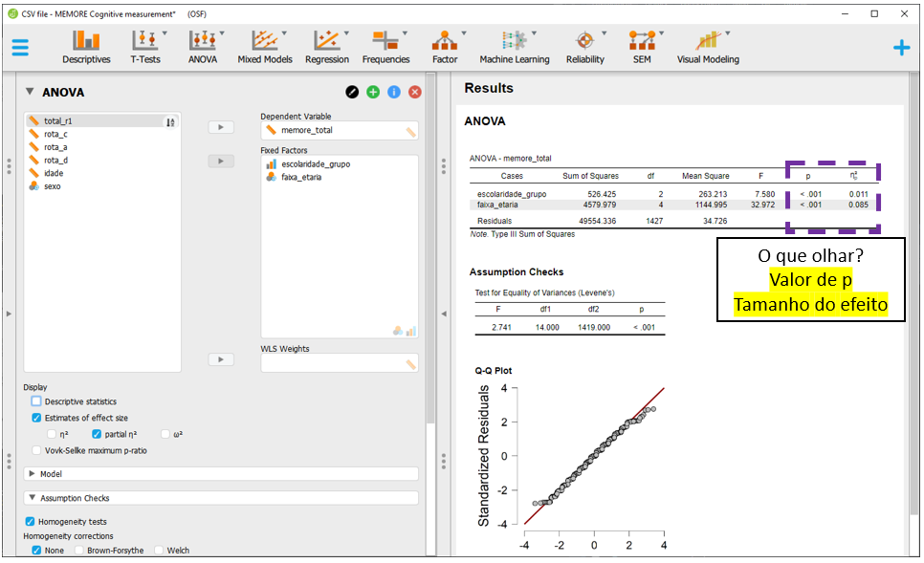
Task: Open the hamburger main menu
Action: pos(20,48)
